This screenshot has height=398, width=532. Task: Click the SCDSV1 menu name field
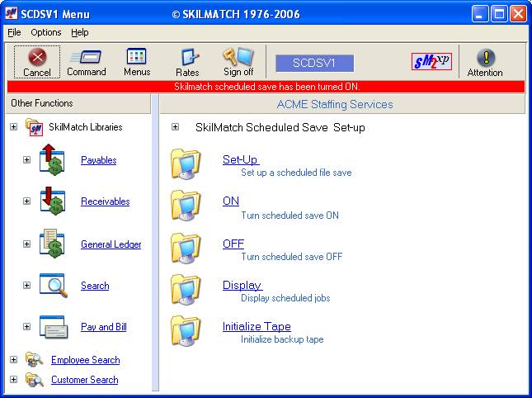click(x=314, y=63)
